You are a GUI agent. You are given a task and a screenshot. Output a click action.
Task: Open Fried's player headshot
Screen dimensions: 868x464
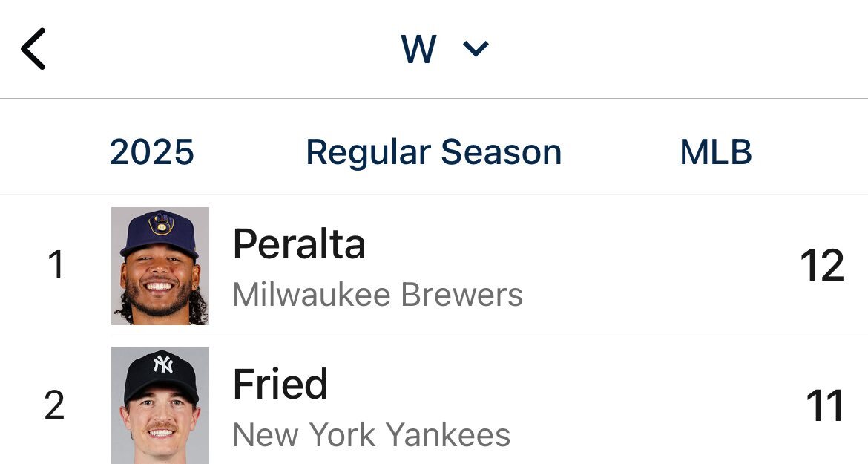pyautogui.click(x=160, y=405)
